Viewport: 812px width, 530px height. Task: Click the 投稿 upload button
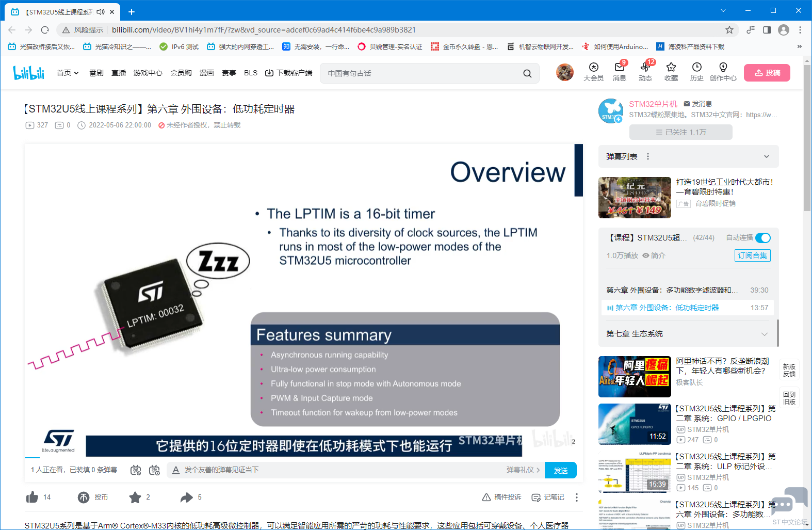pos(767,73)
